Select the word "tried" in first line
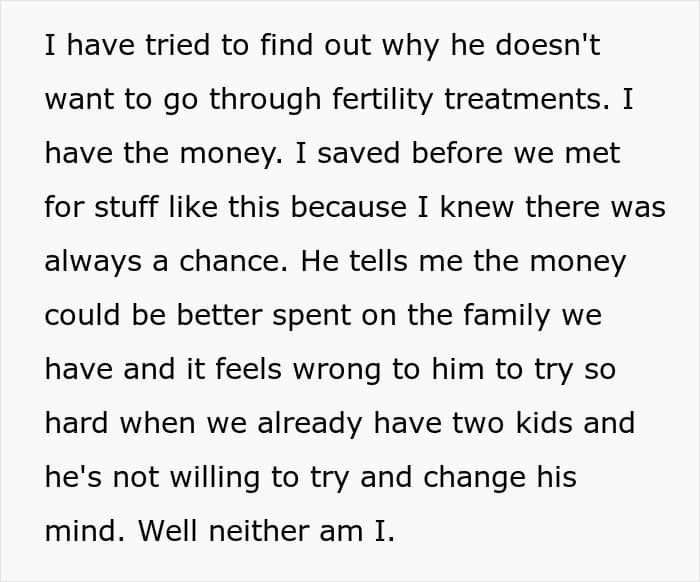The width and height of the screenshot is (700, 582). (x=177, y=45)
